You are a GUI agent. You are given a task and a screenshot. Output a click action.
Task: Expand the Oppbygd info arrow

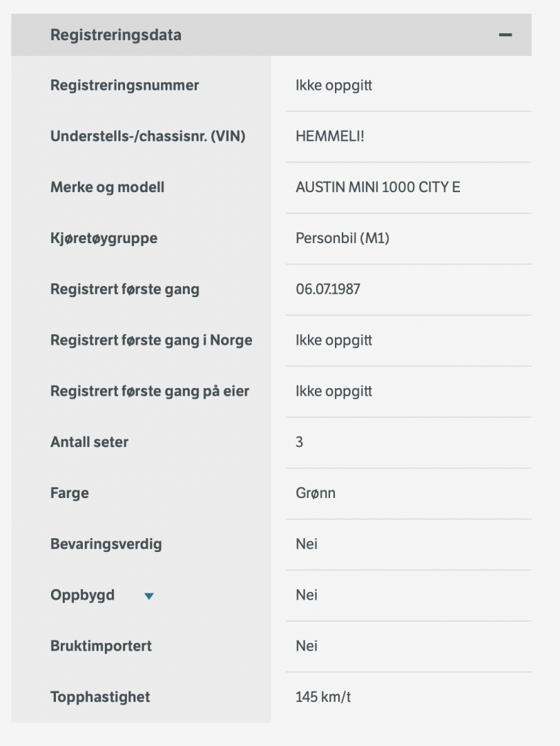pyautogui.click(x=149, y=596)
